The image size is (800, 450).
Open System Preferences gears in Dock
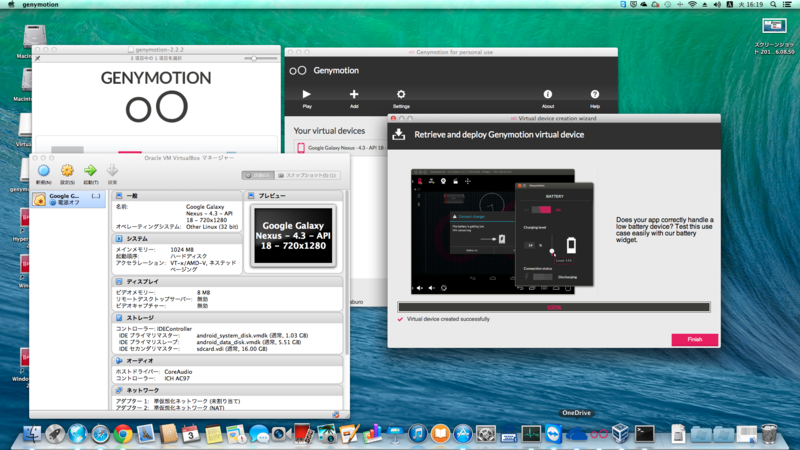(x=486, y=434)
